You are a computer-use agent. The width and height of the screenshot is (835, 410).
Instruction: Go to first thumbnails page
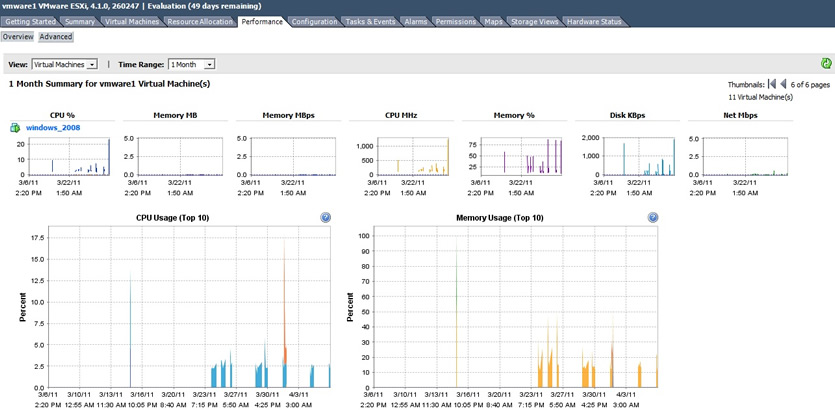pyautogui.click(x=771, y=85)
